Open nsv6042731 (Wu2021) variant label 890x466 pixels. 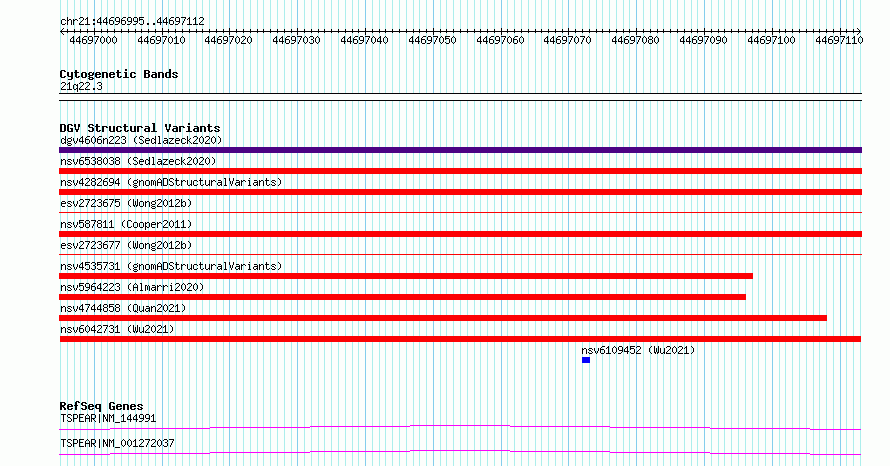(117, 329)
